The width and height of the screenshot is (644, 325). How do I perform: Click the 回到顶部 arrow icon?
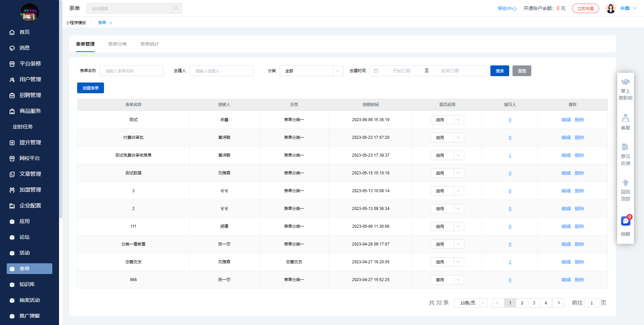(625, 183)
